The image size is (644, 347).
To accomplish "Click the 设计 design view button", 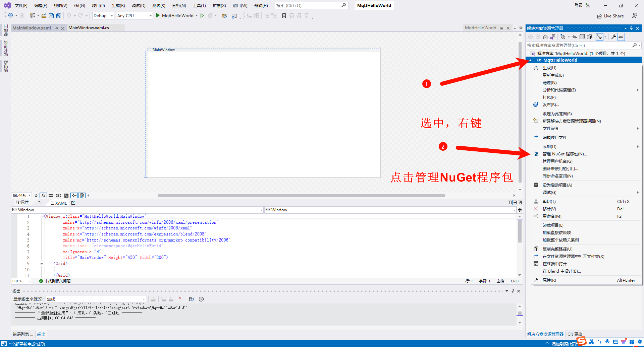I will 22,202.
